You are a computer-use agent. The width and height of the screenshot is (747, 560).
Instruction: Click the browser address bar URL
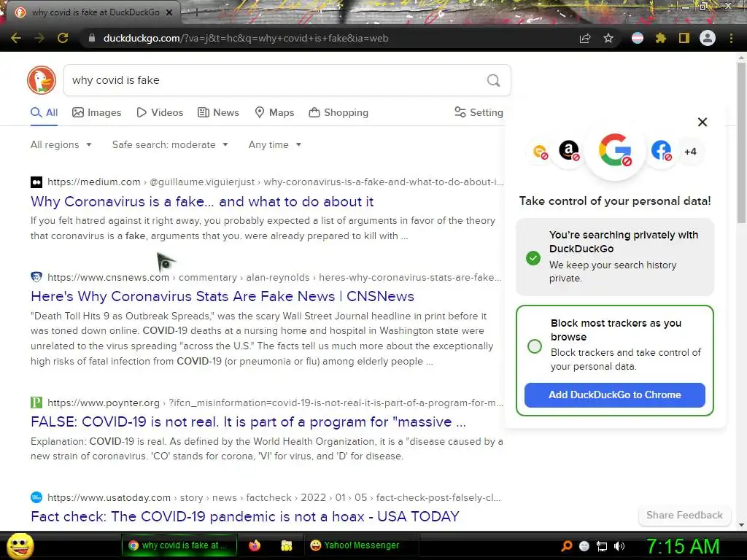click(246, 38)
